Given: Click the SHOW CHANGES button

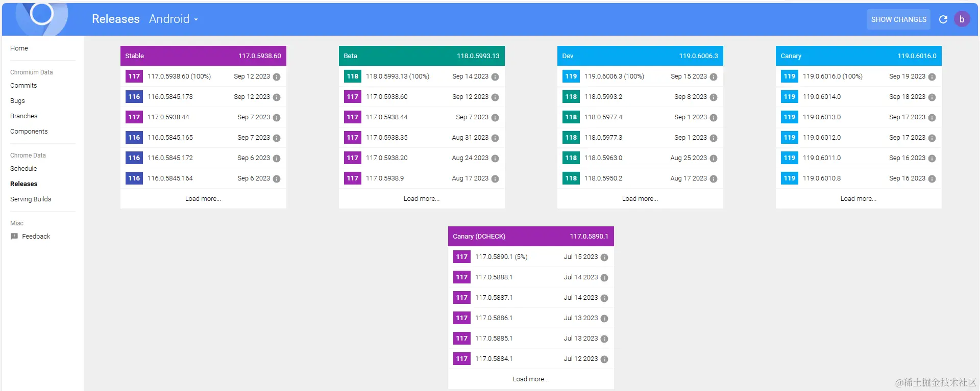Looking at the screenshot, I should coord(898,19).
